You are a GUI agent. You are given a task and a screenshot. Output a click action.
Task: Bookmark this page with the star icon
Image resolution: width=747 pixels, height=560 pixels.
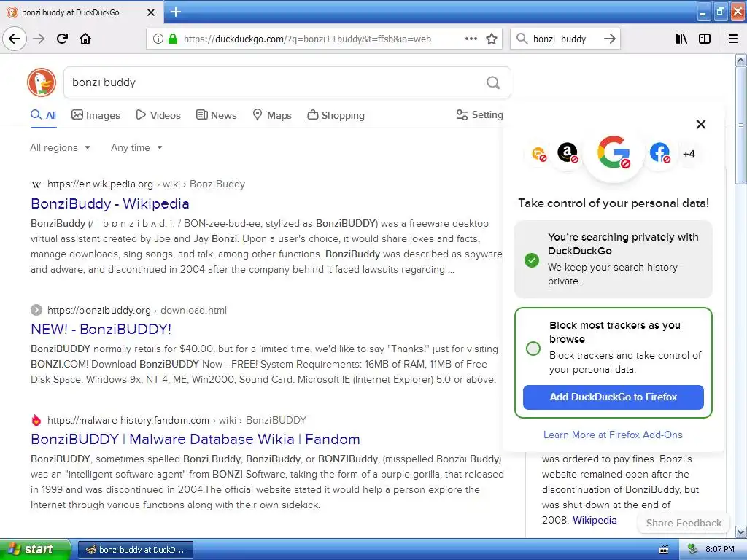point(492,39)
